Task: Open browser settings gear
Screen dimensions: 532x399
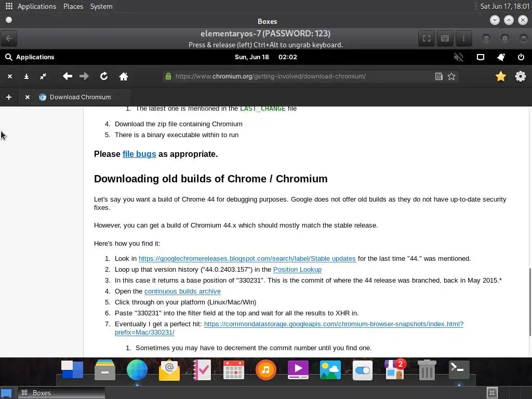Action: (521, 76)
